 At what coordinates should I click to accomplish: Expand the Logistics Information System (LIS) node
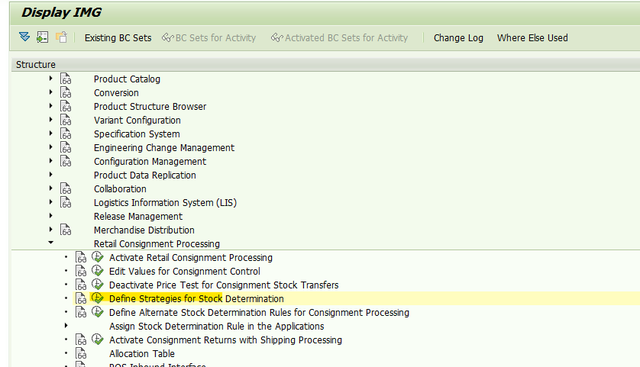[51, 202]
